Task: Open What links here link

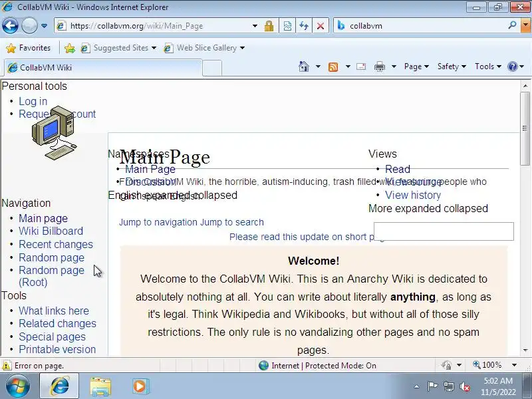Action: click(54, 311)
